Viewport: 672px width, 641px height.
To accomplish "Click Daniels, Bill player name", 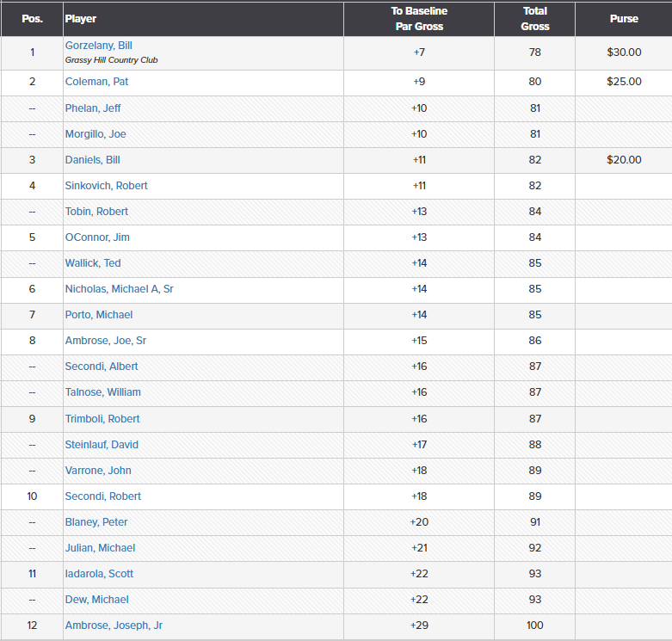I will point(92,160).
